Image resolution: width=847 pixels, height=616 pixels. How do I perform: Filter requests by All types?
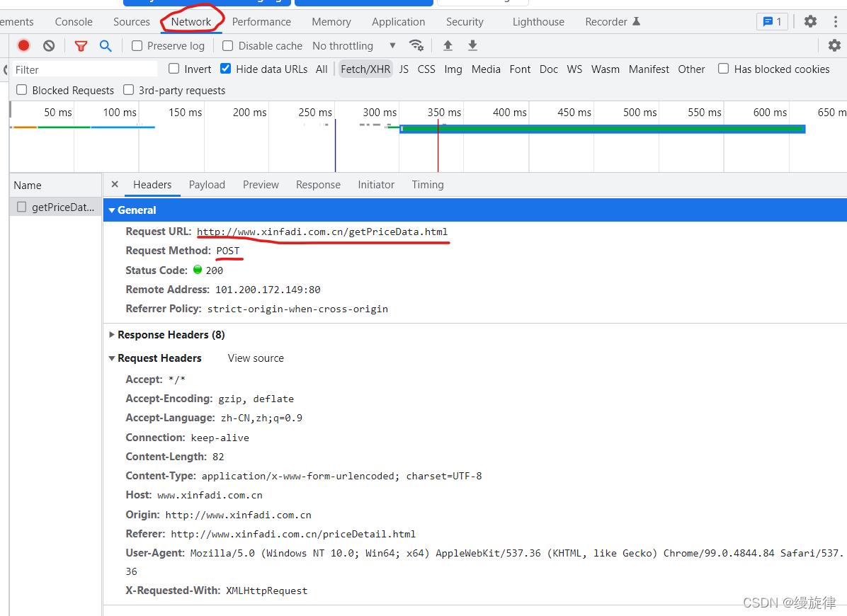coord(322,69)
